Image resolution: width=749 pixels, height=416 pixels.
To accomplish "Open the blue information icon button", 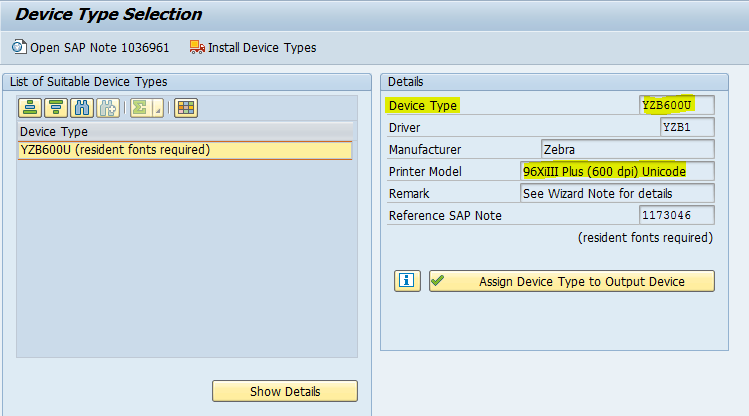I will point(407,281).
